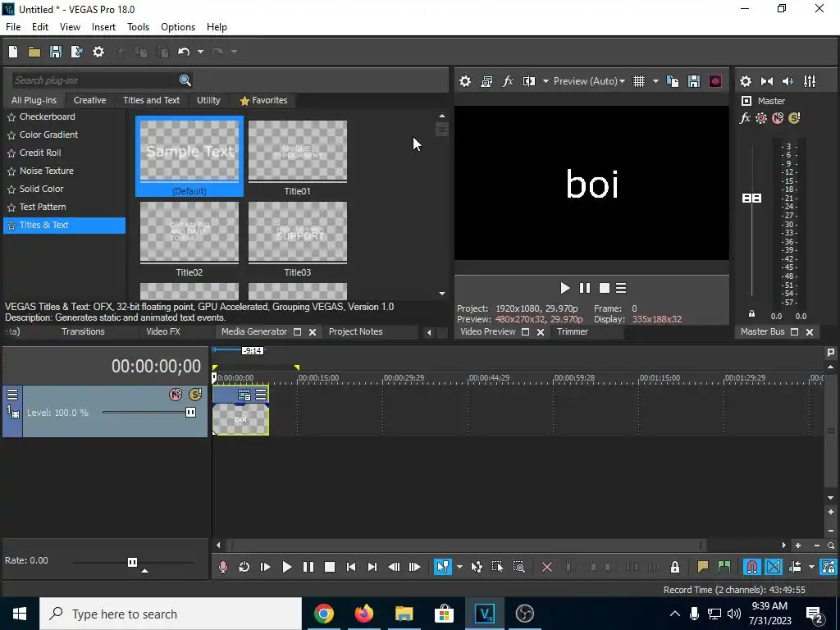This screenshot has width=840, height=630.
Task: Mute video track one
Action: pyautogui.click(x=176, y=395)
